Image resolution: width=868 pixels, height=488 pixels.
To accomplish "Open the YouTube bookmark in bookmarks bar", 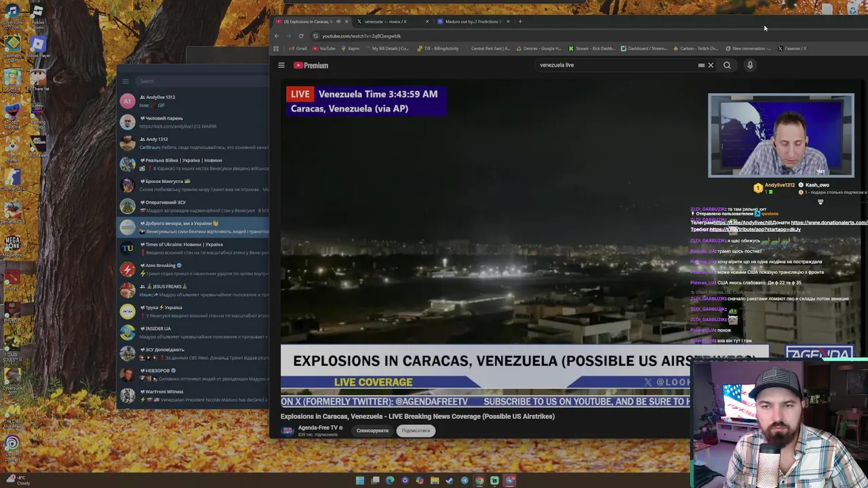I will click(x=324, y=48).
